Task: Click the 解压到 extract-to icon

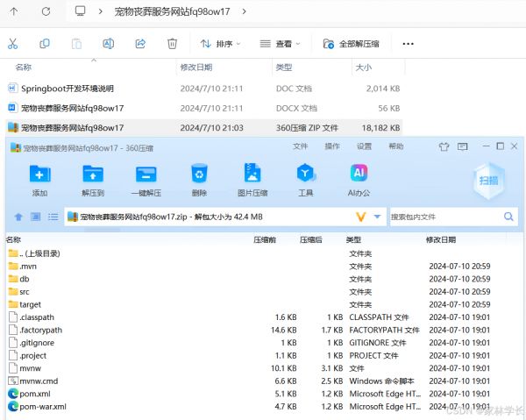Action: (93, 180)
